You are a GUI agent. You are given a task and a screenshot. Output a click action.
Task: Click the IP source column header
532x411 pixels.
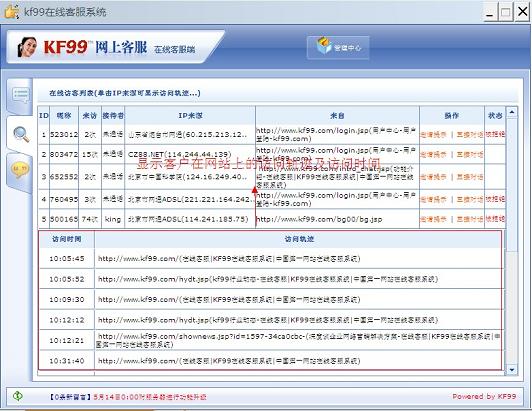(x=190, y=115)
